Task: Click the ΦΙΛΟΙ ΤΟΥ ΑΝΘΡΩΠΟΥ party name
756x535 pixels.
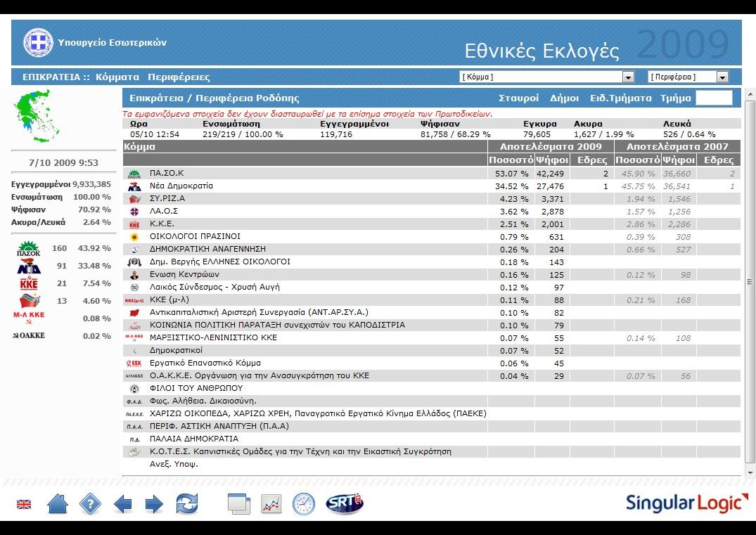Action: 196,388
